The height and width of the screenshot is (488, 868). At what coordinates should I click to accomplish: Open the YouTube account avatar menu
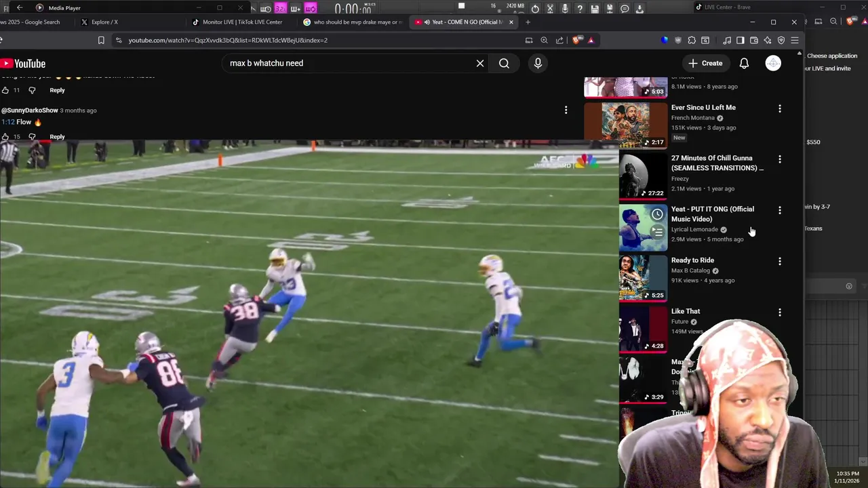tap(773, 63)
